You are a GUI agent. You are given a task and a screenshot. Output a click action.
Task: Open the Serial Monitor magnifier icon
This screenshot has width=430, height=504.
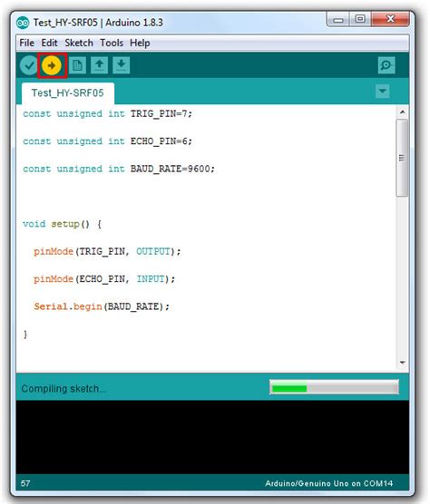[386, 65]
